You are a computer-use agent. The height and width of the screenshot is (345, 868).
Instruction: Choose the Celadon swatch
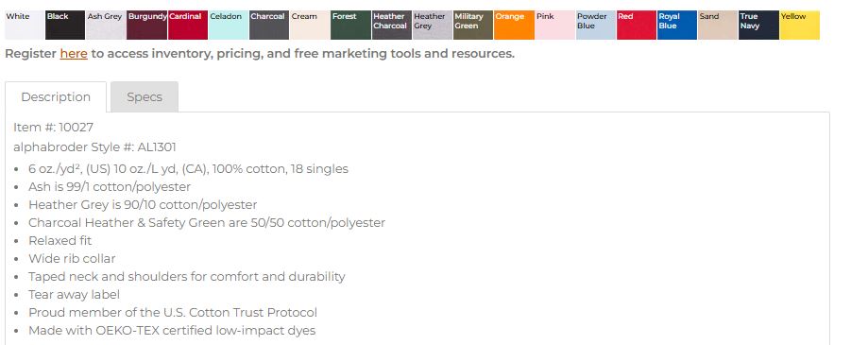(229, 25)
